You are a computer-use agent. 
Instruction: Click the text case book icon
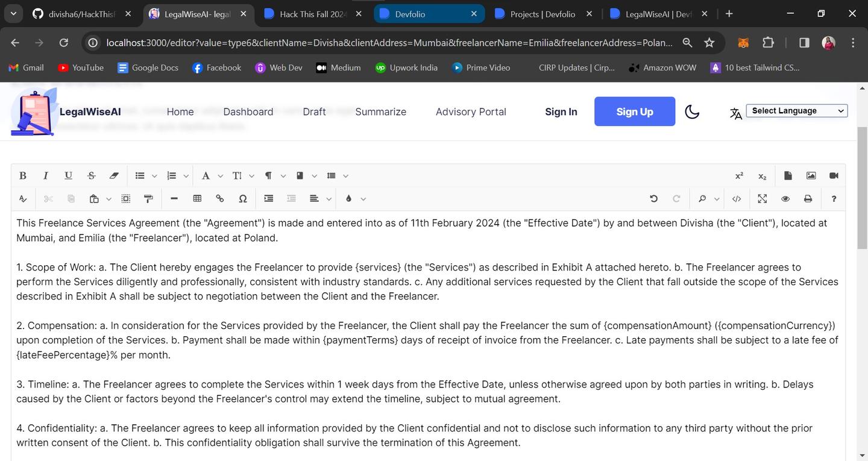coord(300,175)
